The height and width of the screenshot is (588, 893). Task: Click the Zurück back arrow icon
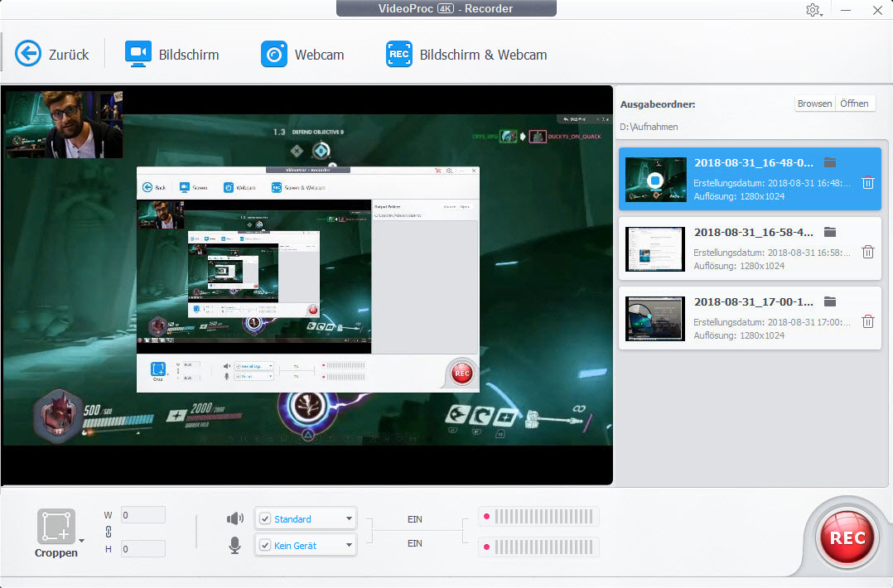[28, 54]
